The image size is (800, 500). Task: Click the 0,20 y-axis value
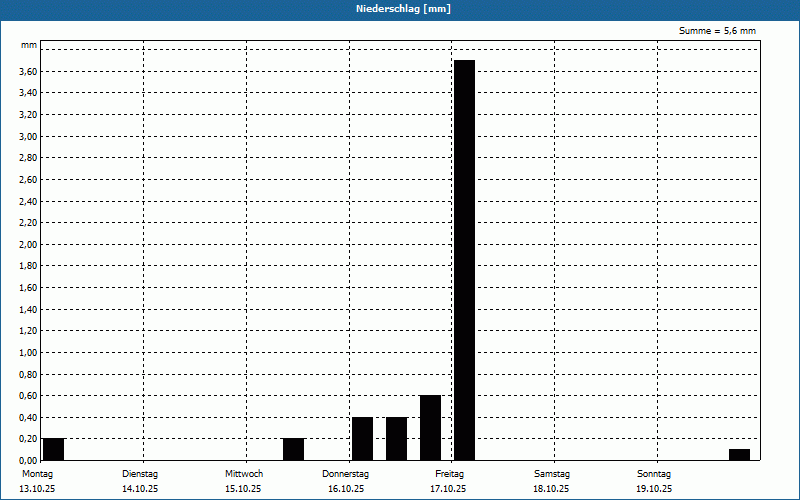point(28,439)
